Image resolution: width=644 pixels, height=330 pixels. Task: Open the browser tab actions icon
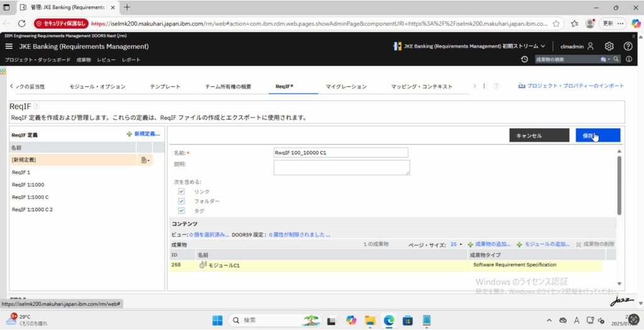point(6,8)
